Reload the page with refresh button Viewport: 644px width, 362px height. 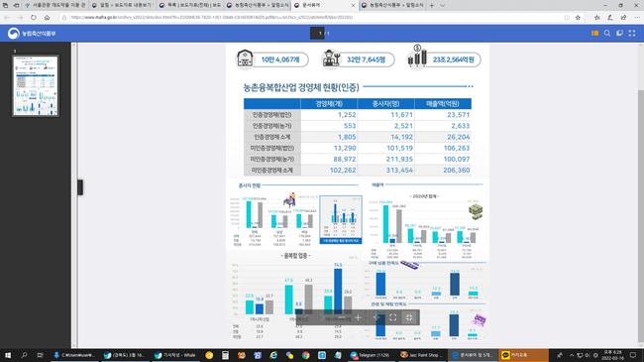[34, 17]
